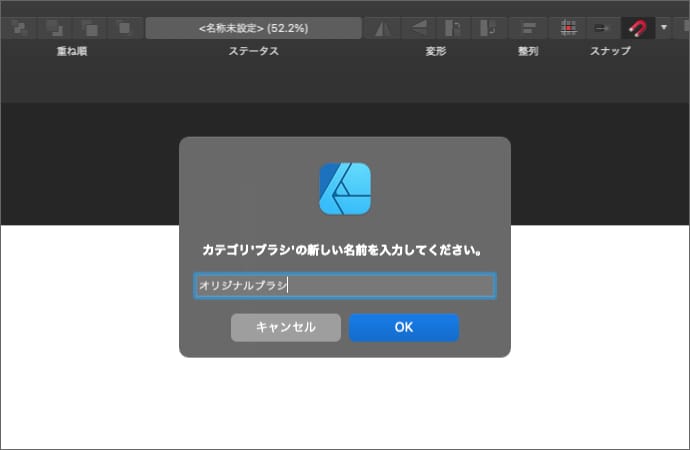The image size is (690, 450).
Task: Toggle force pixel alignment grid icon
Action: pos(568,27)
